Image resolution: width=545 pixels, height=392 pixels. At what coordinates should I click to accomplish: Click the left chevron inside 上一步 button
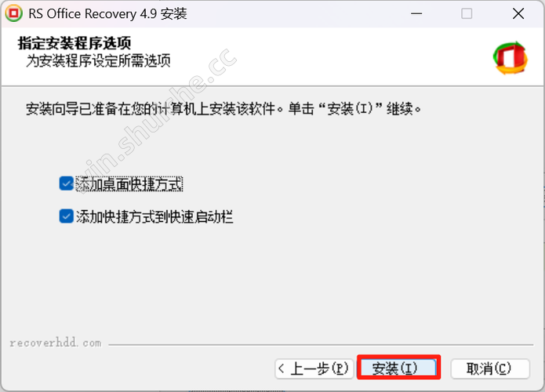point(282,368)
